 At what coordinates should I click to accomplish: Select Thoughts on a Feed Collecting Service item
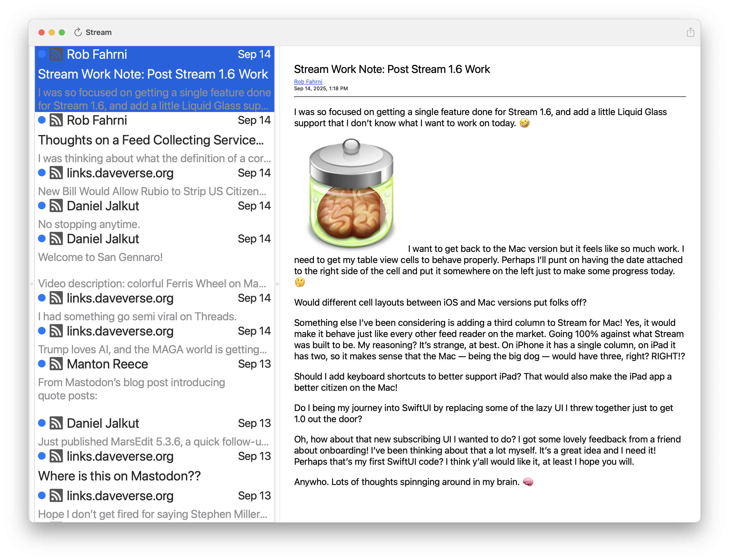coord(155,138)
